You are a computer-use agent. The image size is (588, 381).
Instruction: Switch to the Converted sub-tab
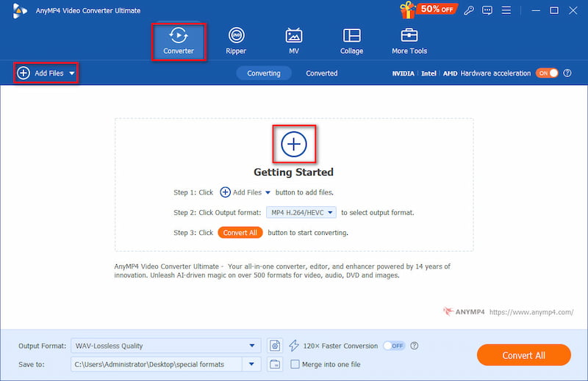pos(321,73)
